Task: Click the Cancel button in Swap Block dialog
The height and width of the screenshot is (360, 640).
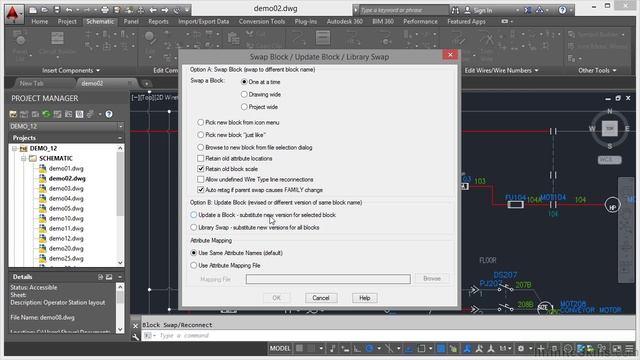Action: (321, 298)
